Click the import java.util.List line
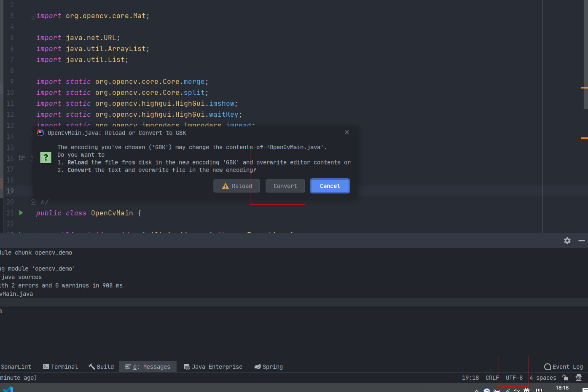 coord(82,59)
